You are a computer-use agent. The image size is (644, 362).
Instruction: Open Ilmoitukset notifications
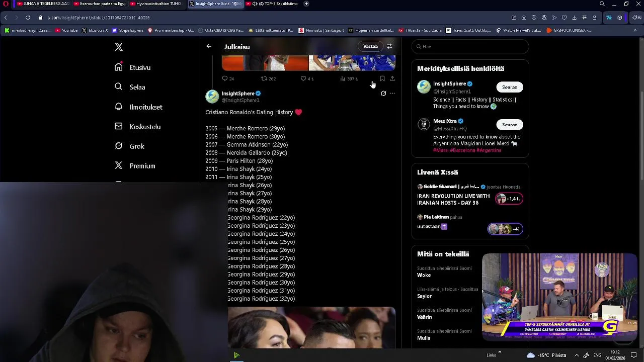(x=138, y=107)
